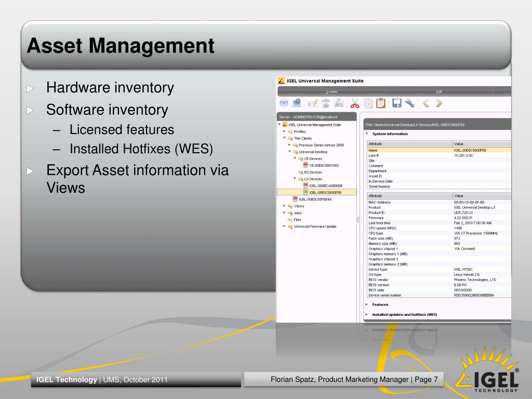Click the ES Devices folder icon
532x399 pixels.
(300, 172)
